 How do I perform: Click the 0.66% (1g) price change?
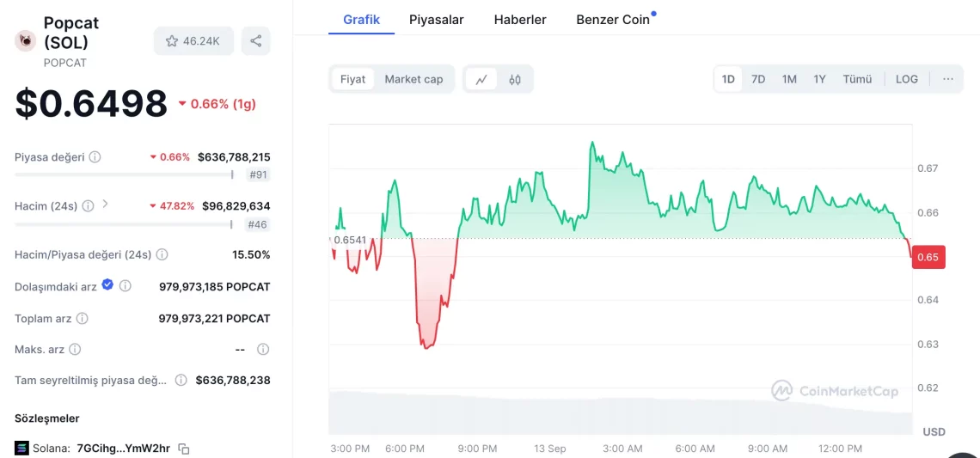(217, 104)
